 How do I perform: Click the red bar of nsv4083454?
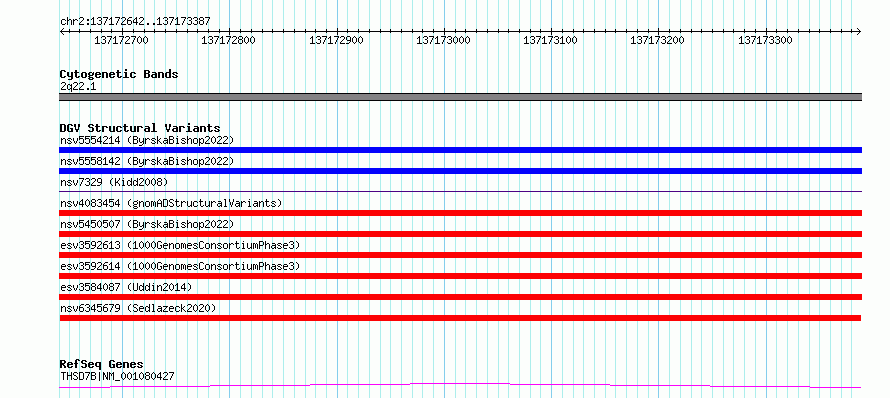[x=460, y=213]
